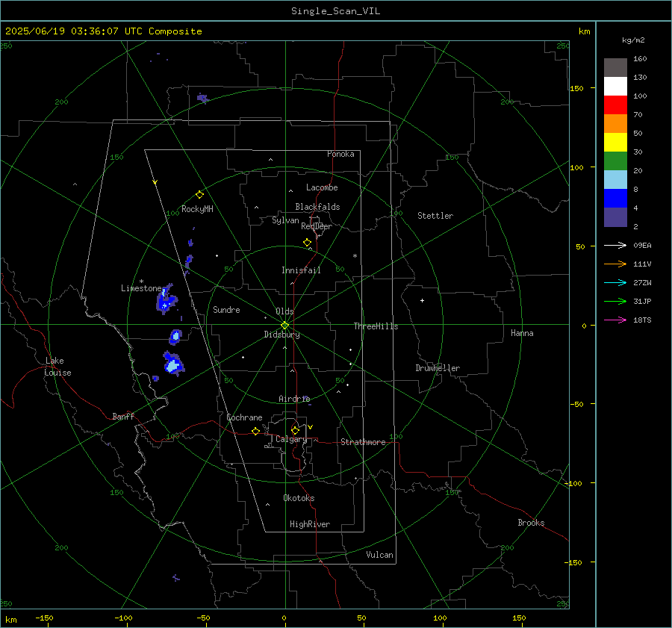Viewport: 672px width, 628px height.
Task: Click the kg/m2 unit label
Action: pyautogui.click(x=633, y=40)
